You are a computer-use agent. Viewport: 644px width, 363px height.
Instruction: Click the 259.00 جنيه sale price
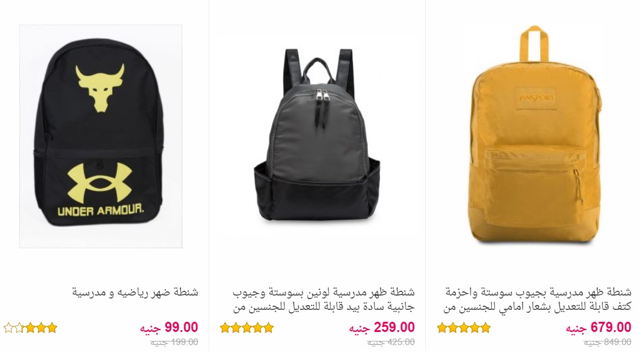pos(382,328)
